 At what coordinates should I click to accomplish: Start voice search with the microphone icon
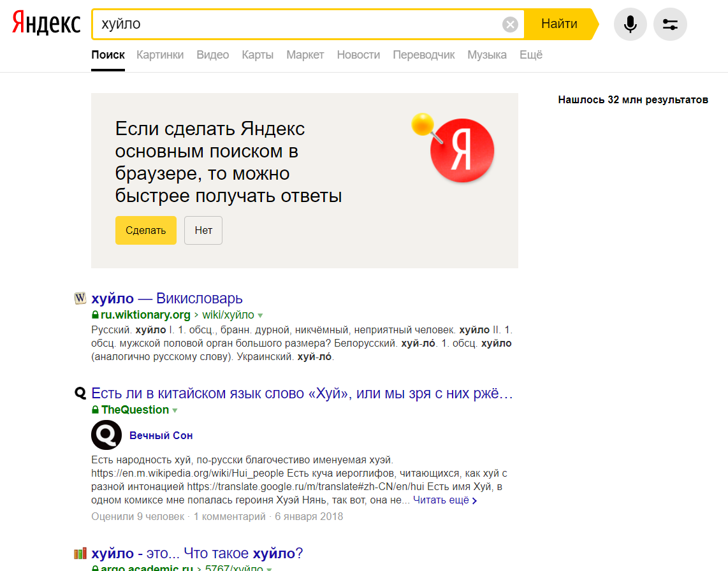[x=630, y=24]
